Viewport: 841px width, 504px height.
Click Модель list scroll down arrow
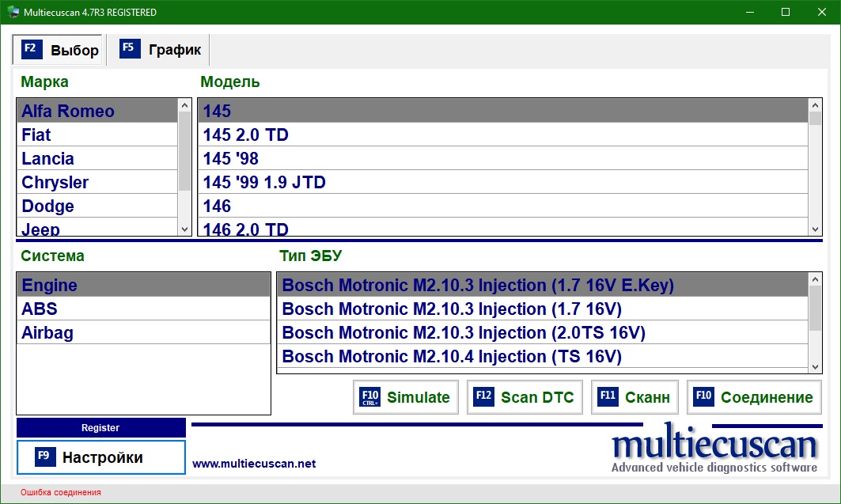(x=815, y=229)
